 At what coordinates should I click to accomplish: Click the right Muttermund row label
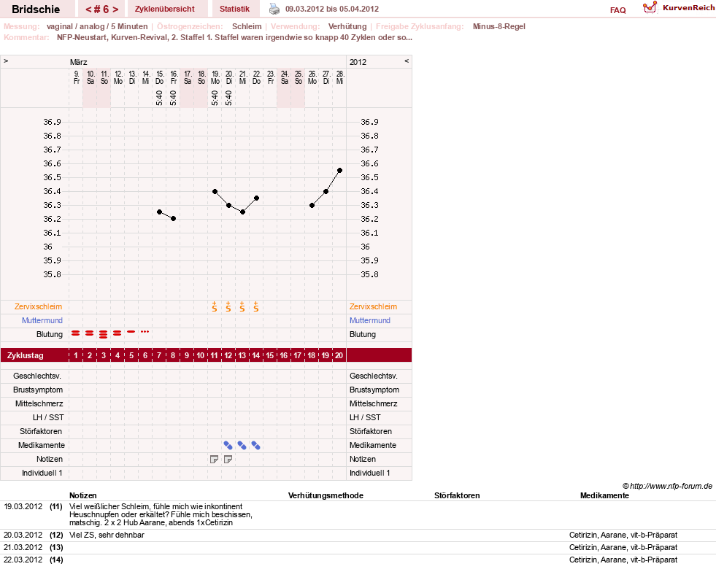[x=370, y=320]
